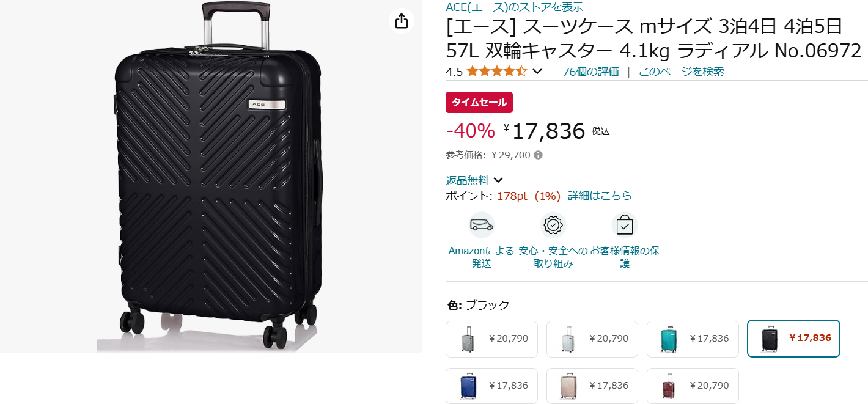
Task: Select the silver suitcase priced ¥20,790
Action: [x=491, y=339]
